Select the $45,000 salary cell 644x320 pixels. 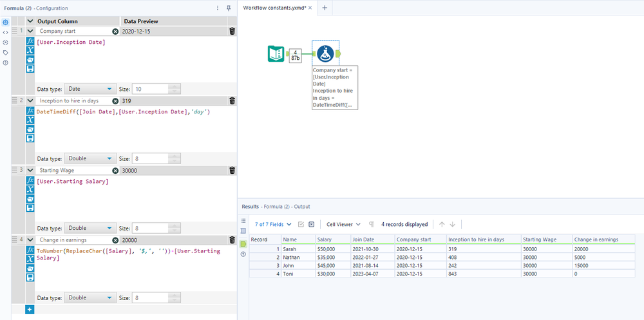332,265
